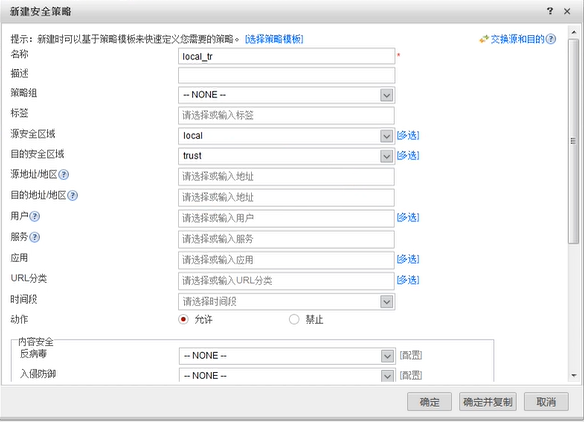Click 多选 link beside URL分类 field

[408, 280]
